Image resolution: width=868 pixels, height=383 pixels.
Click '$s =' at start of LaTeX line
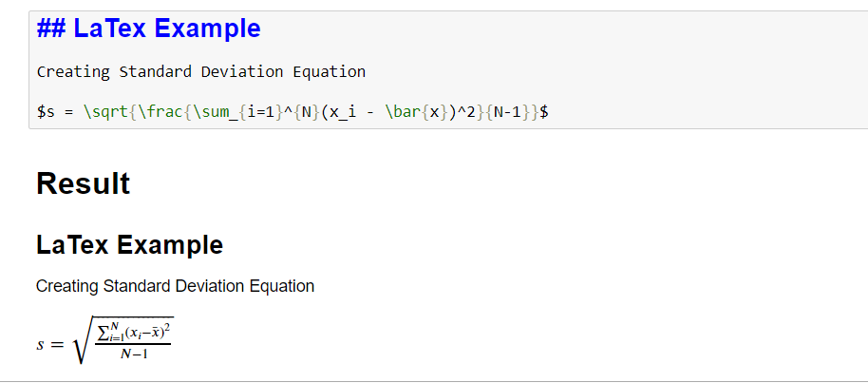[x=55, y=112]
